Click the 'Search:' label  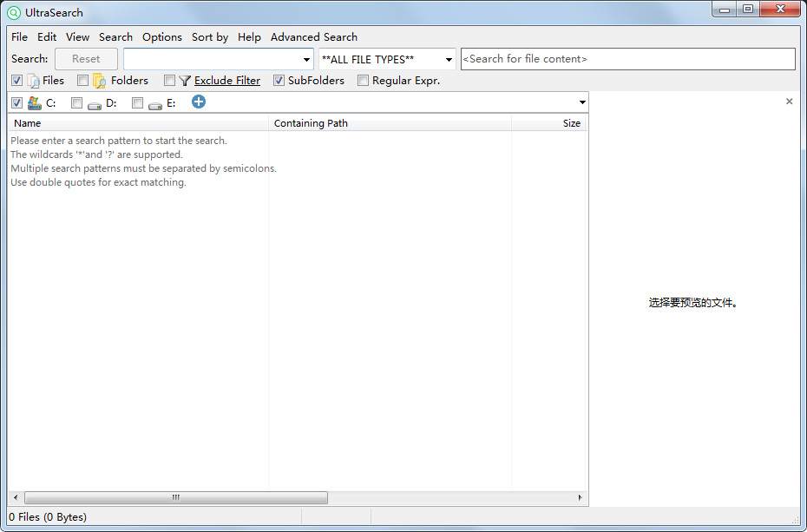pyautogui.click(x=30, y=59)
